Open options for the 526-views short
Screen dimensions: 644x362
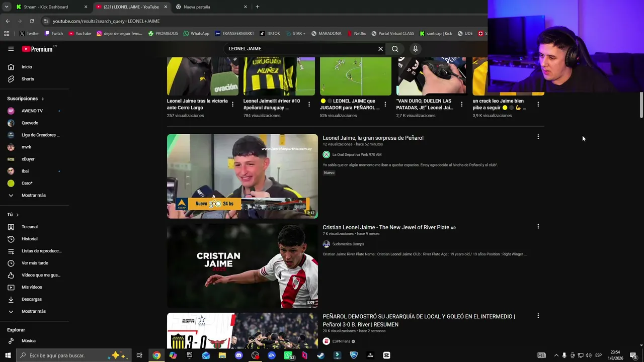point(385,104)
